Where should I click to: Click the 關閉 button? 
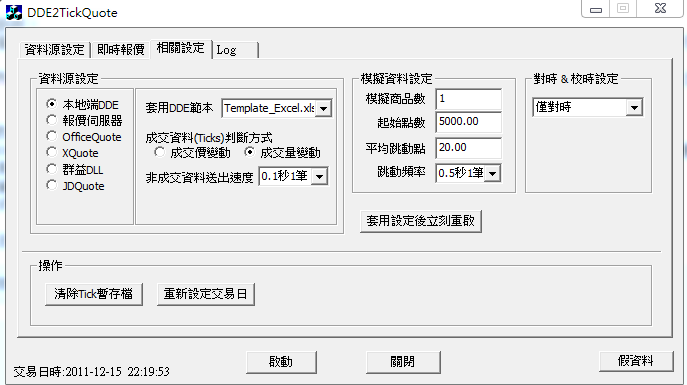[403, 362]
